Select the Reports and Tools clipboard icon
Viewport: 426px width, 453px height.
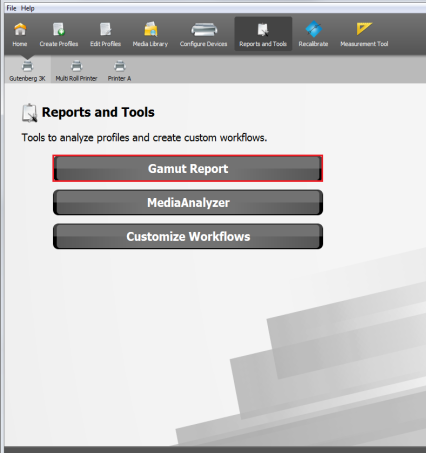click(x=263, y=30)
